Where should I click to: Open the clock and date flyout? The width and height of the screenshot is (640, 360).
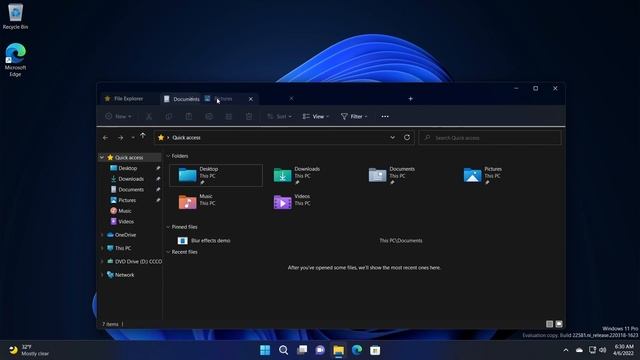pos(623,350)
